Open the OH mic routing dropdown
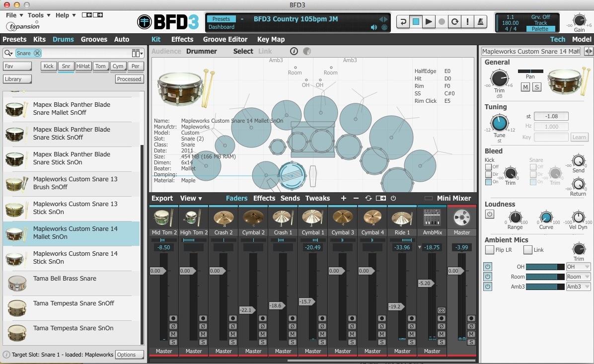 click(578, 267)
